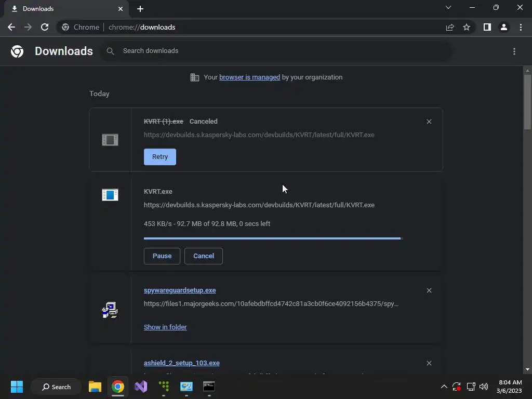The width and height of the screenshot is (532, 399).
Task: Retry the canceled KVRT (1).exe download
Action: (x=160, y=157)
